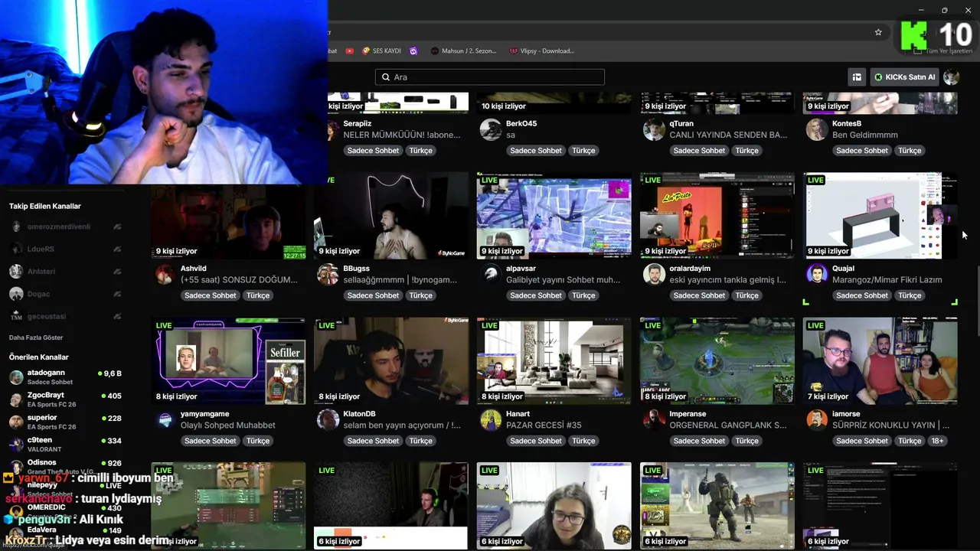
Task: Click the channel name "Serapiiz"
Action: pos(358,123)
